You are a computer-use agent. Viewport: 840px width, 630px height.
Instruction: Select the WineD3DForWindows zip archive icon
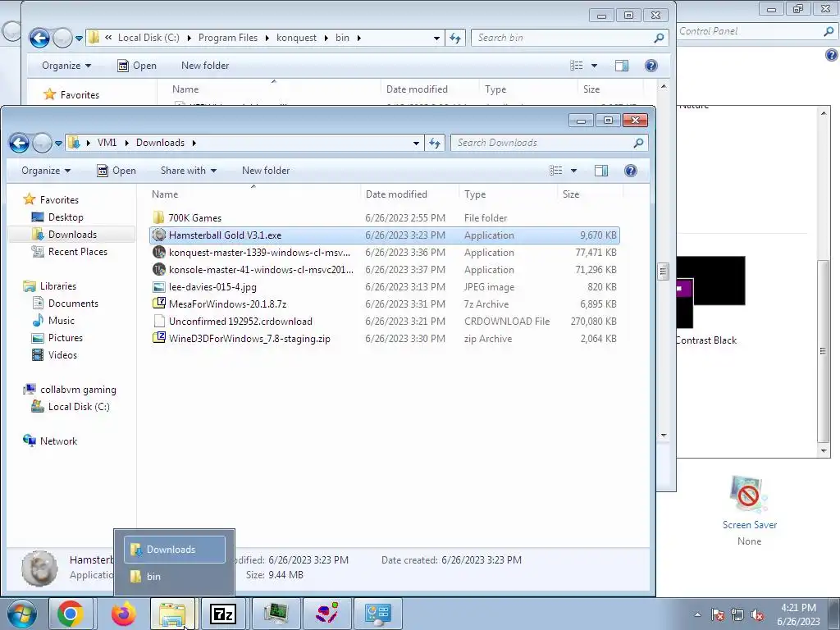pos(159,338)
